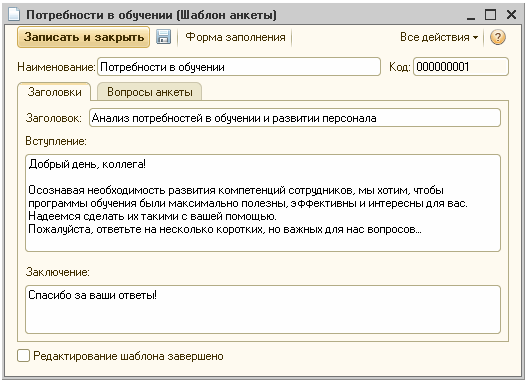Screen dimensions: 528x382
Task: Close the Потребности в обучении window
Action: (x=511, y=15)
